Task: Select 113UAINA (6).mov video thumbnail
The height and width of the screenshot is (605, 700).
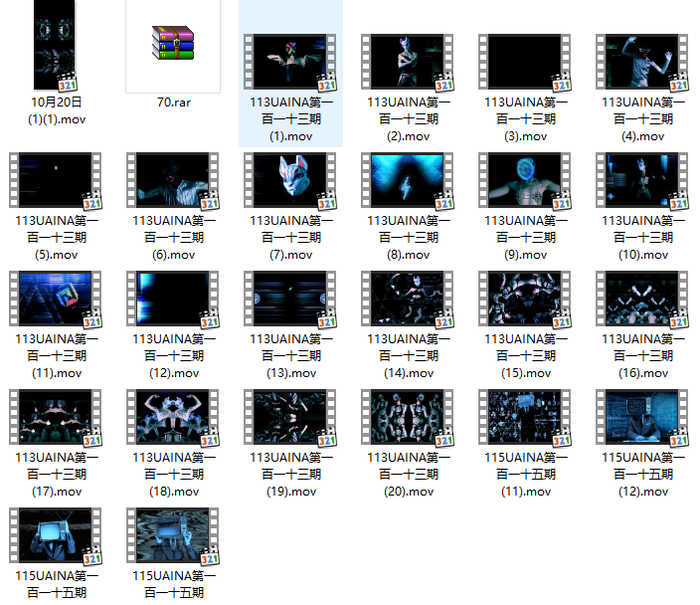Action: [173, 180]
